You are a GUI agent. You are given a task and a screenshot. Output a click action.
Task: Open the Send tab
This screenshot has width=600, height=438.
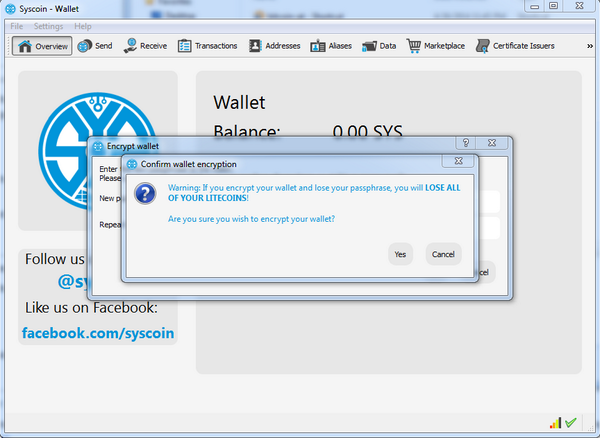tap(95, 46)
